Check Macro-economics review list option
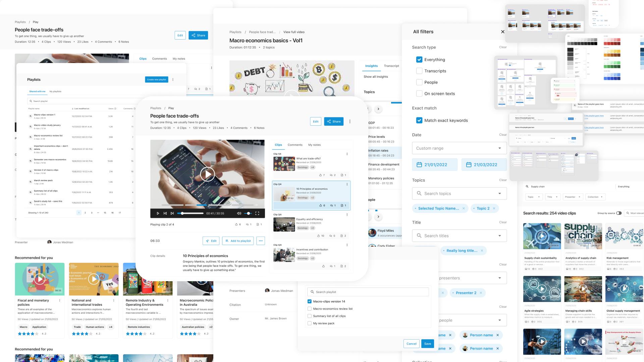The height and width of the screenshot is (362, 644). click(x=310, y=309)
